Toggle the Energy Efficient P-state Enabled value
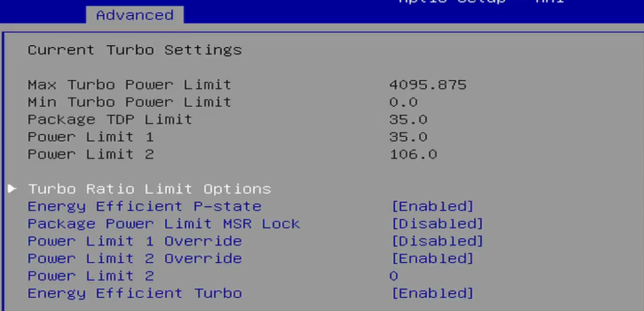The image size is (644, 311). pyautogui.click(x=432, y=206)
